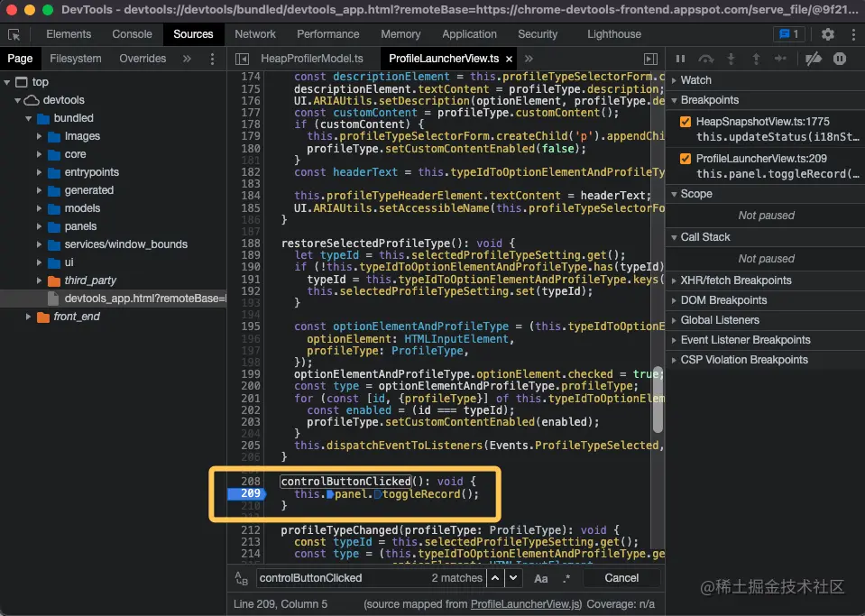865x616 pixels.
Task: Switch to the Network panel tab
Action: point(255,34)
